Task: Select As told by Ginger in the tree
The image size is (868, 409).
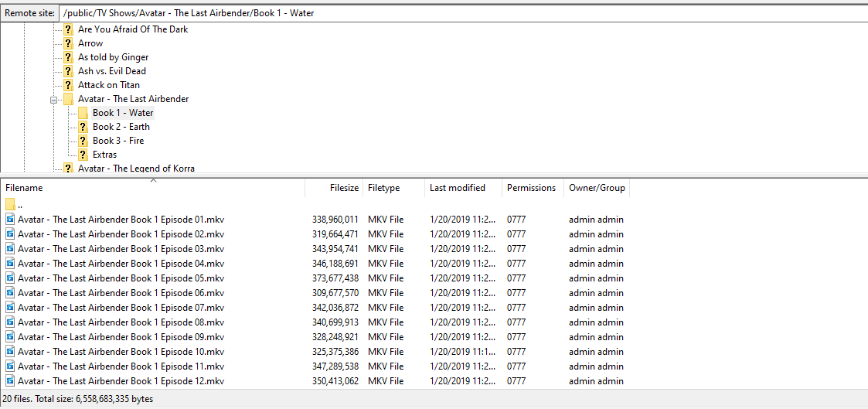Action: click(113, 57)
